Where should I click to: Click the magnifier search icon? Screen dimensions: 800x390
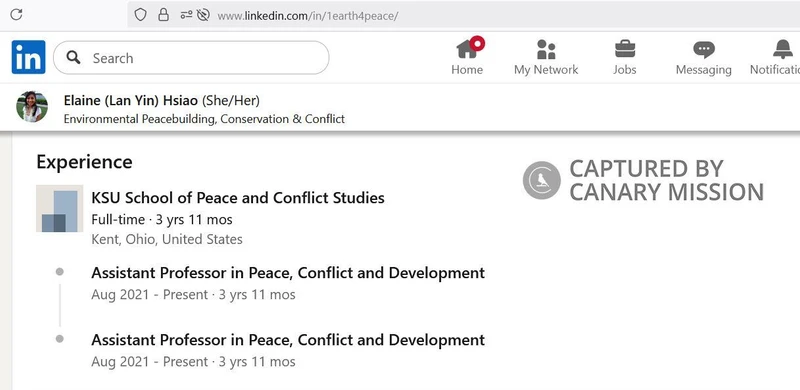tap(73, 57)
